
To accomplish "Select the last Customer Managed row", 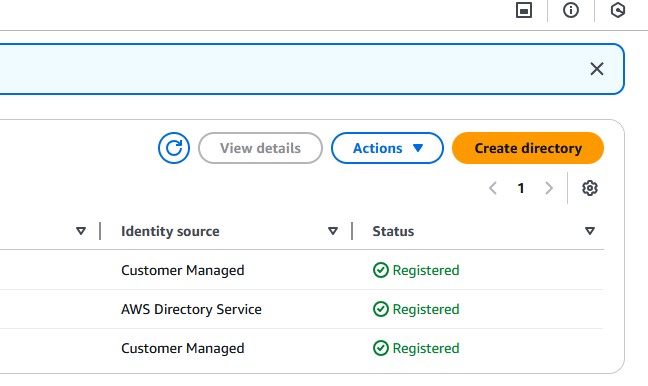I will 302,348.
